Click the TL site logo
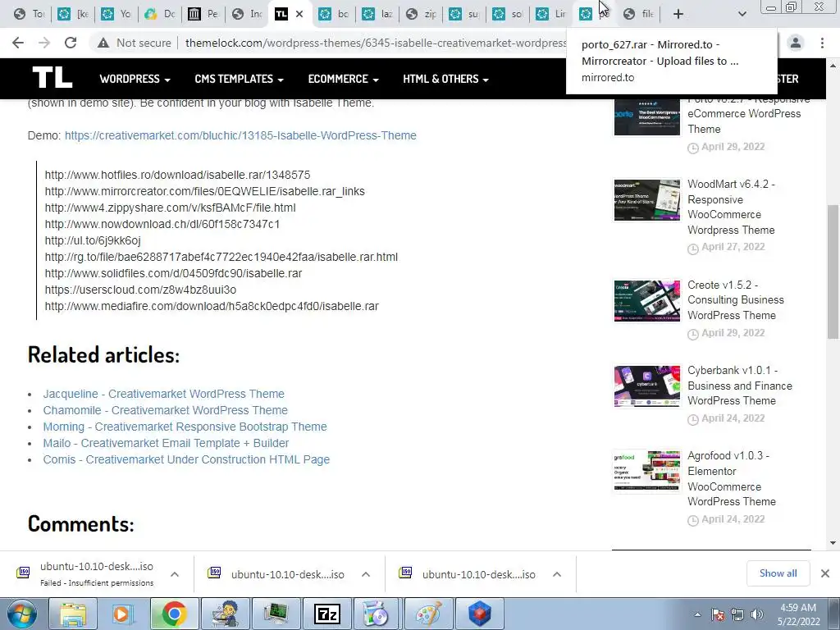This screenshot has height=630, width=840. tap(52, 78)
